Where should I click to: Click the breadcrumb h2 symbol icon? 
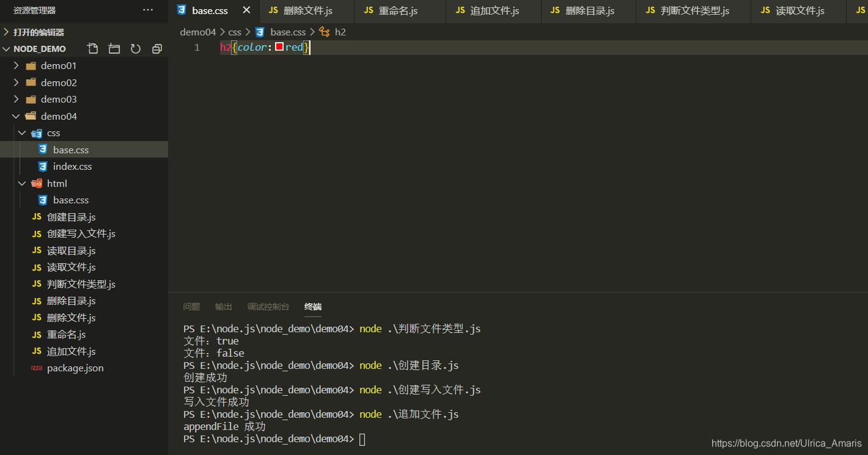click(325, 32)
